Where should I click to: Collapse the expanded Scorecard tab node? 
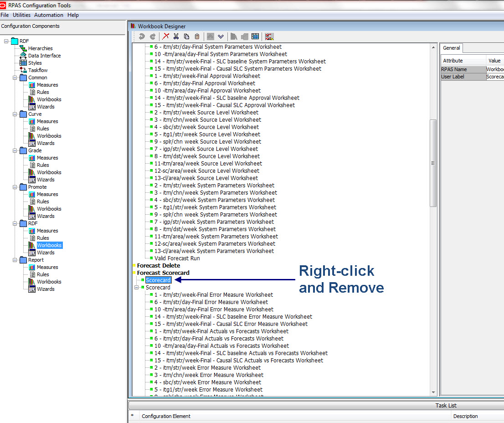click(137, 287)
